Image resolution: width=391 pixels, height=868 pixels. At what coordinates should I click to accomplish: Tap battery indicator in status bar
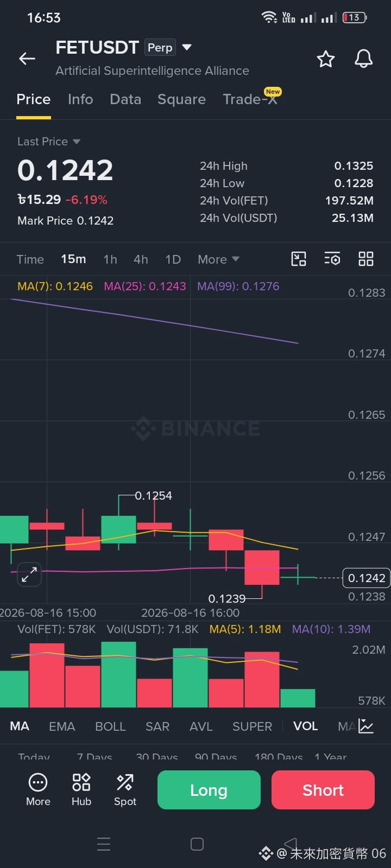(355, 17)
